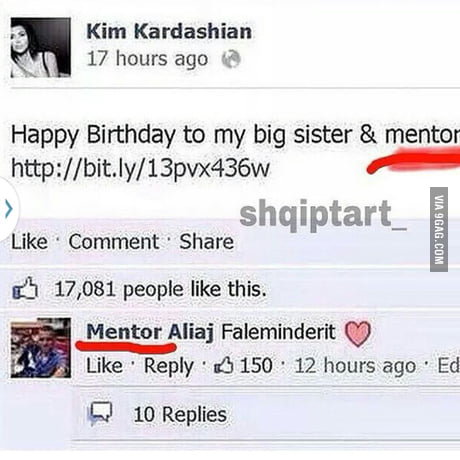Click the blue chevron arrow on left edge

click(9, 210)
